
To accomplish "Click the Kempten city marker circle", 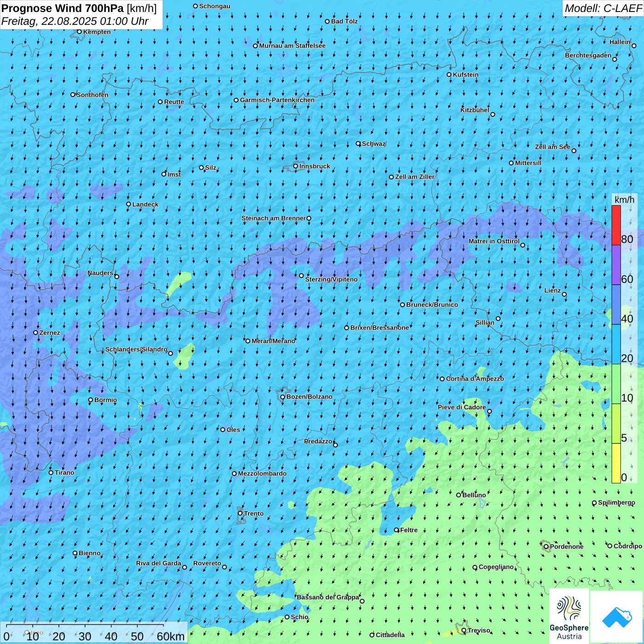I will click(x=80, y=32).
